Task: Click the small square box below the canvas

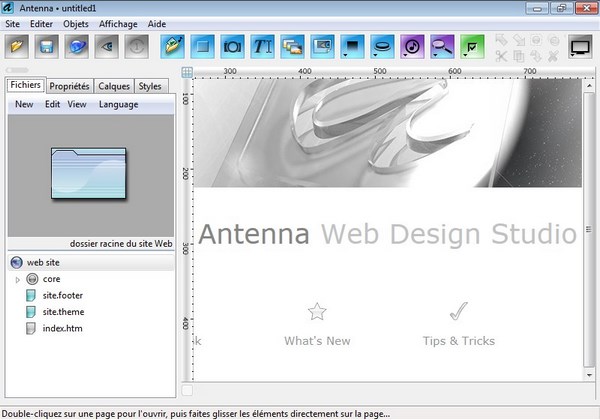Action: coord(187,390)
